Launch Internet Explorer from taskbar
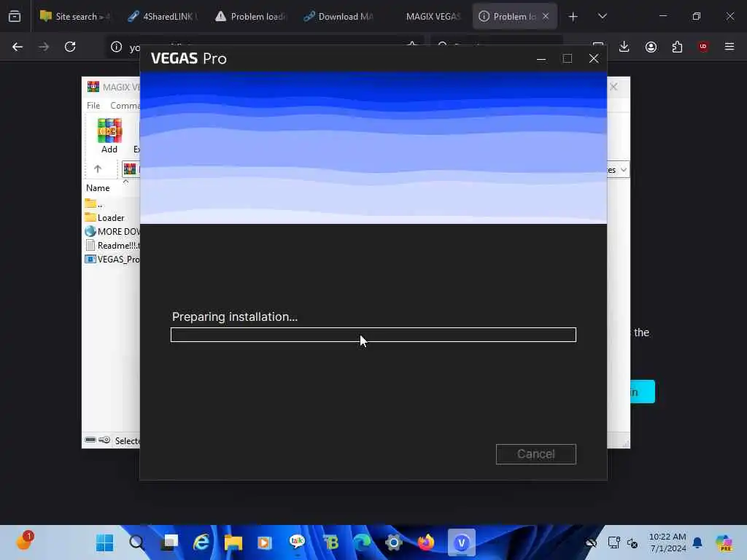 coord(201,542)
